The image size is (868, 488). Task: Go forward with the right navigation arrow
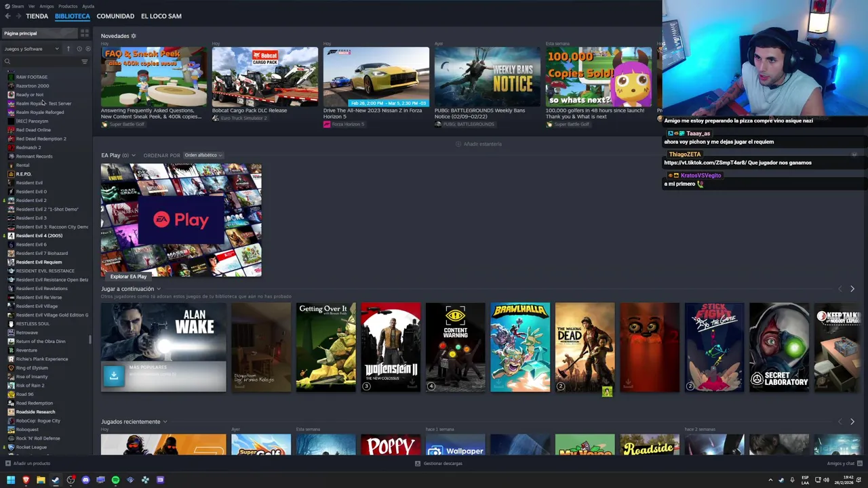pos(18,16)
